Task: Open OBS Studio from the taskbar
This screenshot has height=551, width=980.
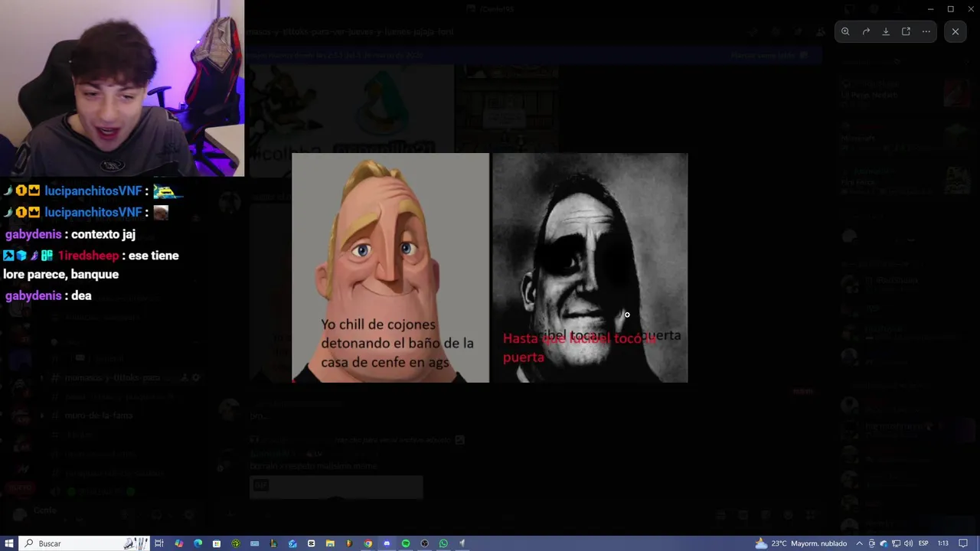Action: [x=424, y=543]
